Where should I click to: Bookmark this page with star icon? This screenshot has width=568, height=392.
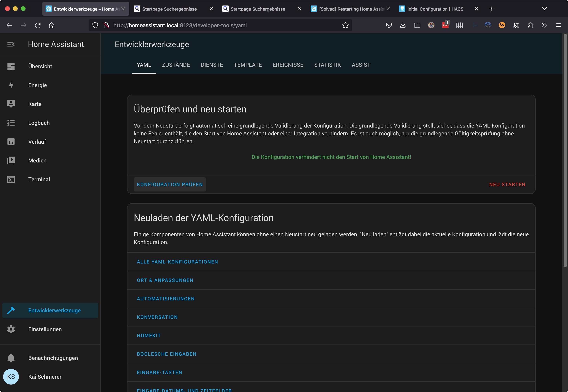click(x=345, y=25)
